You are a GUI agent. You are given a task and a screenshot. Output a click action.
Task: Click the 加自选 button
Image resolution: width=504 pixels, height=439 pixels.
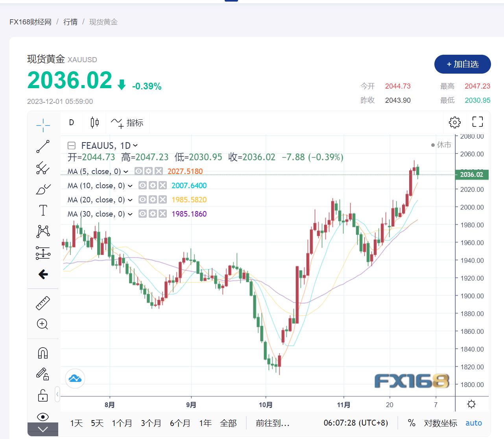462,64
